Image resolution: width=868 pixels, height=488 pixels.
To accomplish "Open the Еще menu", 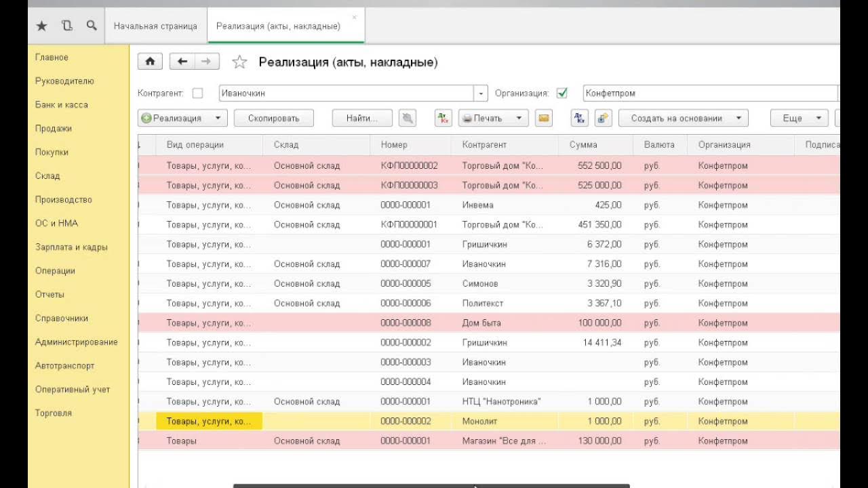I will coord(799,118).
